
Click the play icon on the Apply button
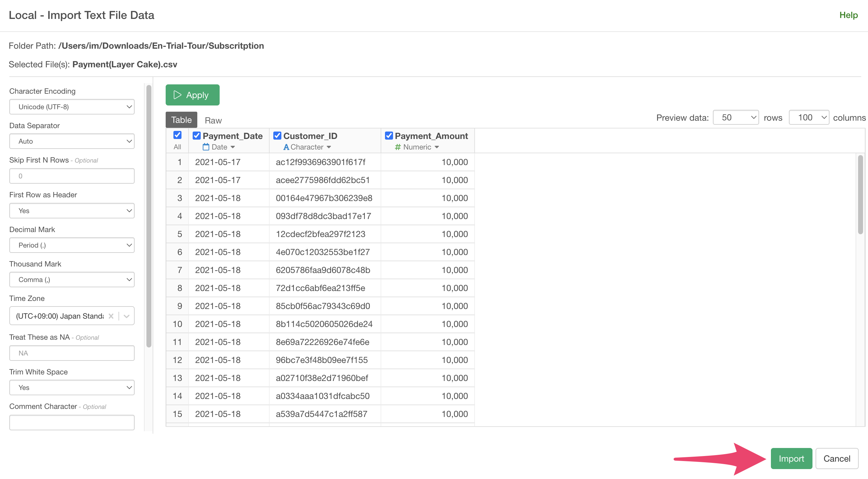pyautogui.click(x=177, y=95)
